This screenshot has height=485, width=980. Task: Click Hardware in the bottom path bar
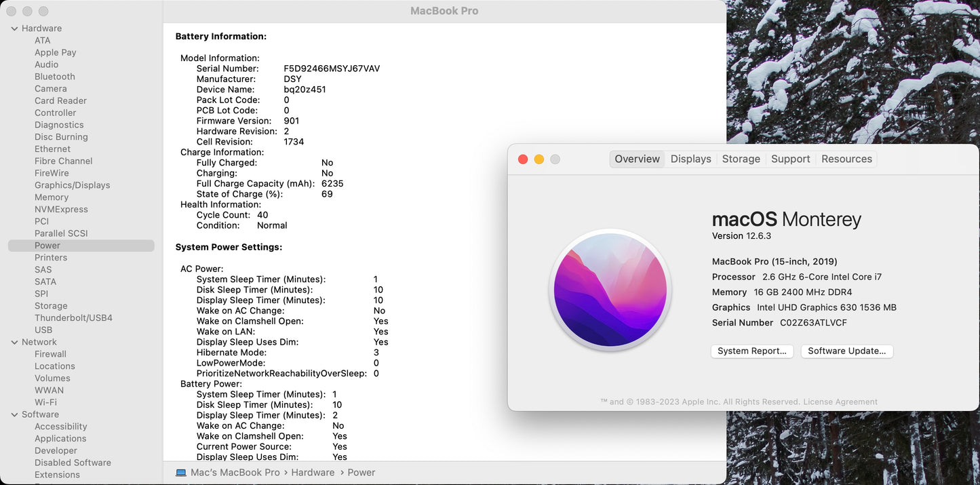pos(313,473)
